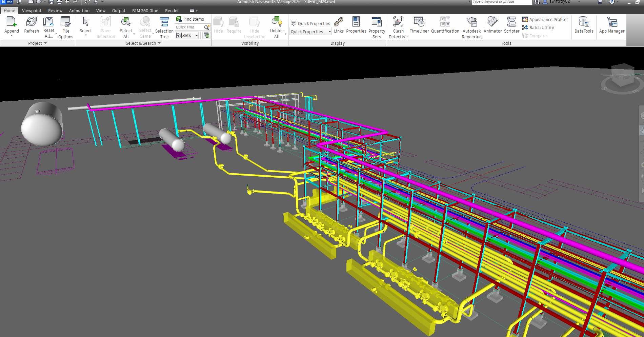The height and width of the screenshot is (337, 644).
Task: Expand the Sets dropdown
Action: 196,36
